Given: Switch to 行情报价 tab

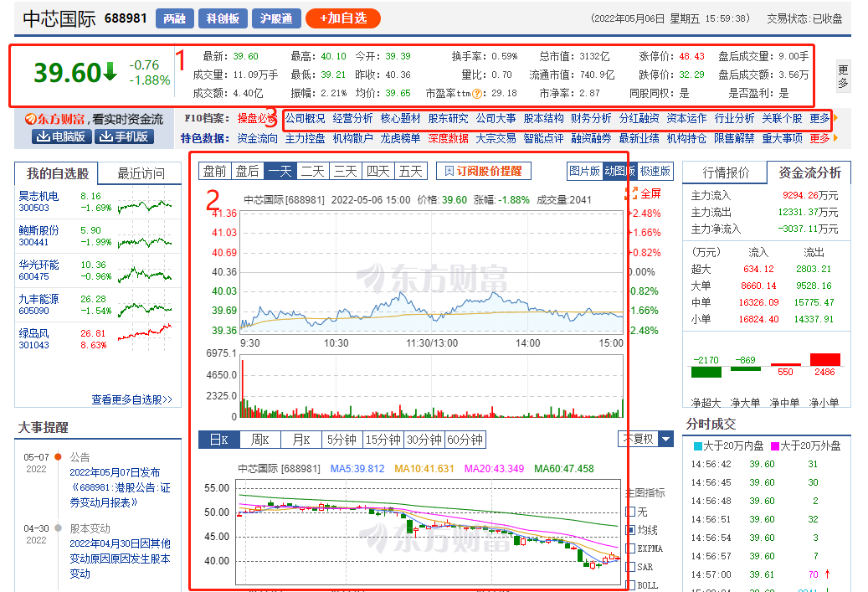Looking at the screenshot, I should coord(726,172).
